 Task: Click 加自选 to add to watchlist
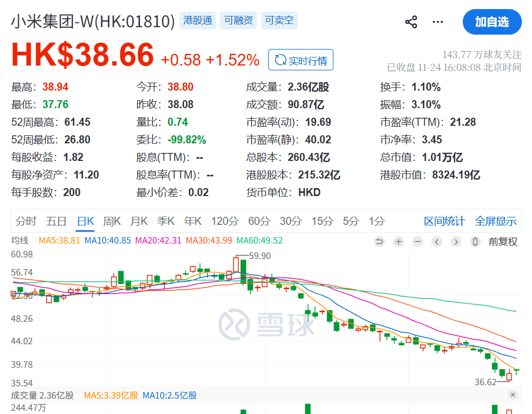492,22
